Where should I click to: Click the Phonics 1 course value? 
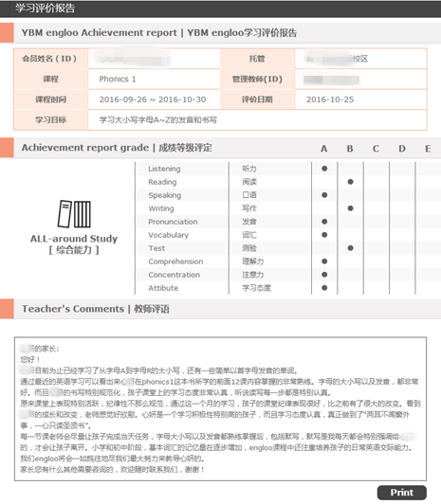click(x=118, y=79)
